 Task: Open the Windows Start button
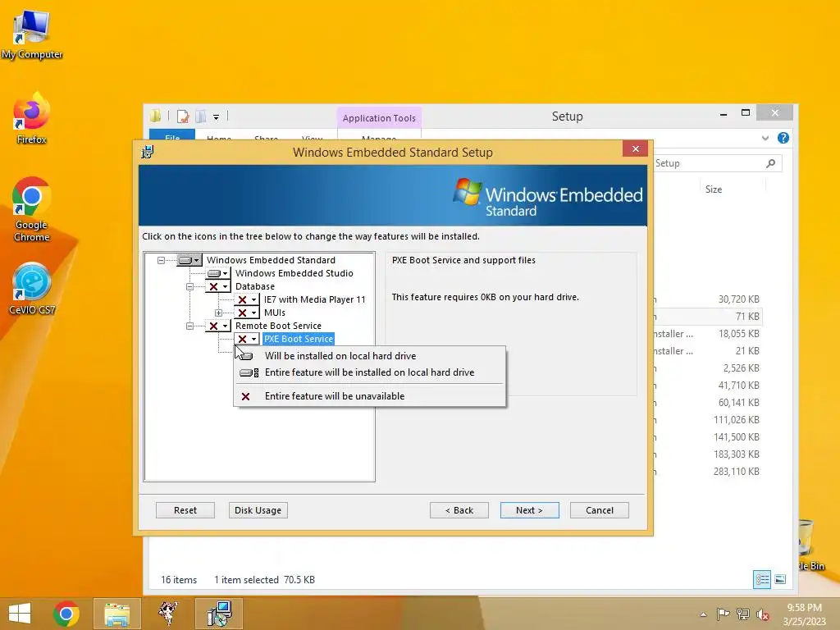[20, 614]
